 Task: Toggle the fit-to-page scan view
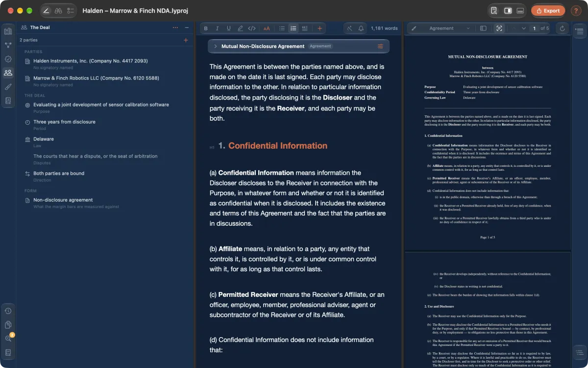click(499, 28)
